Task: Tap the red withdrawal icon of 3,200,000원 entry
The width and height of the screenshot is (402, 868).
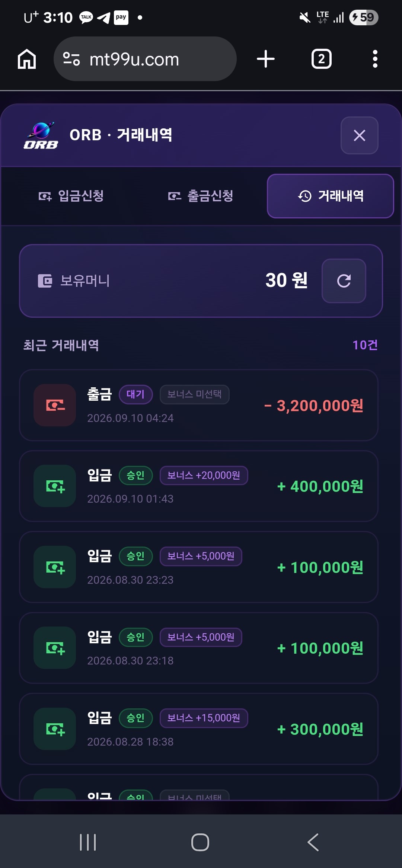Action: [55, 405]
